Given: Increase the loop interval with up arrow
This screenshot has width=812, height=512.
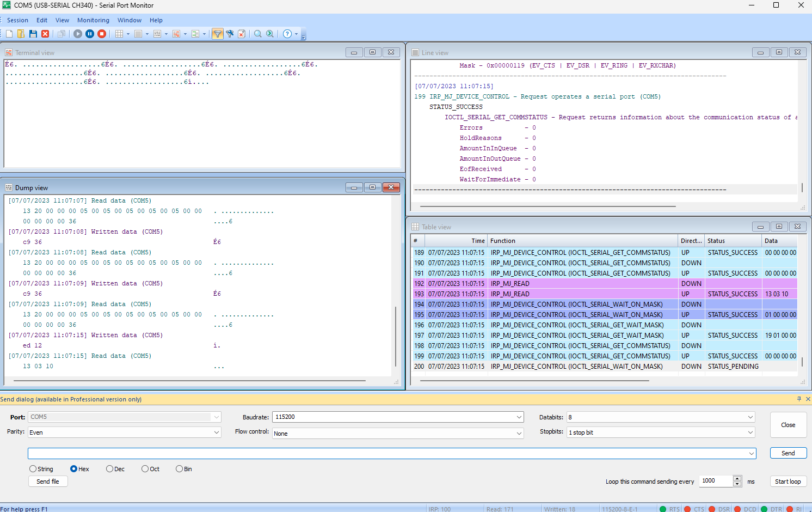Looking at the screenshot, I should (x=737, y=479).
